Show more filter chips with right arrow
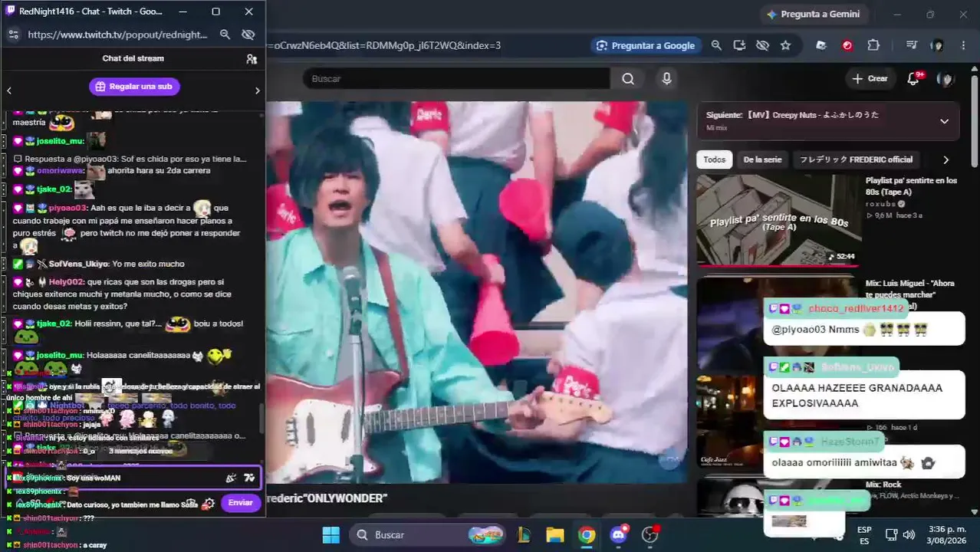 click(x=945, y=159)
